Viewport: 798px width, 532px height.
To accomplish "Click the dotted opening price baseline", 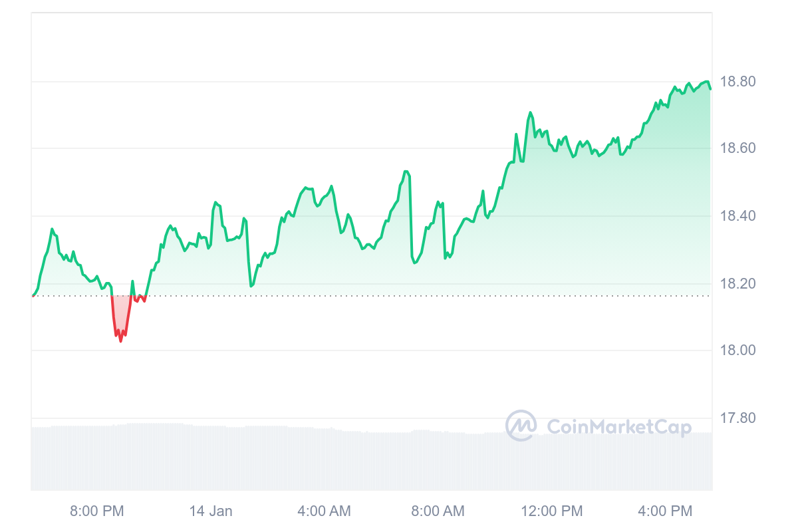I will point(372,296).
